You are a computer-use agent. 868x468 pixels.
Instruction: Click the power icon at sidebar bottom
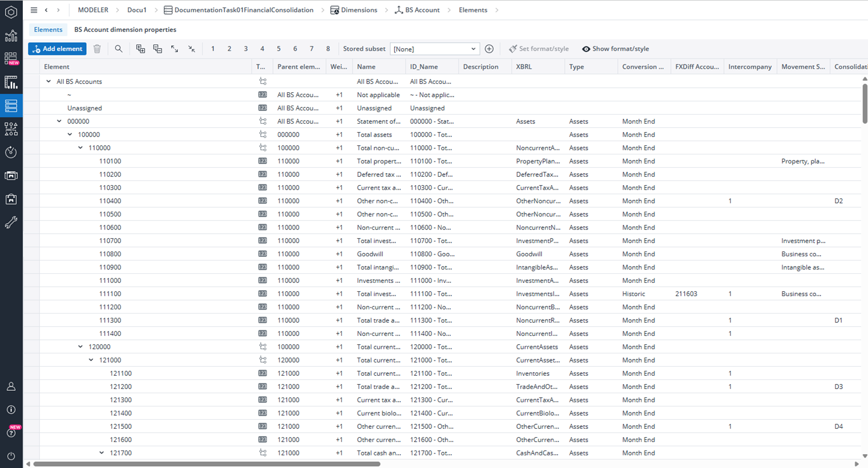pos(11,457)
